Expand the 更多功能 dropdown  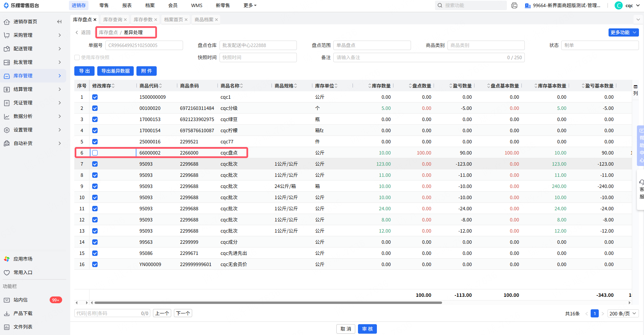[x=623, y=32]
